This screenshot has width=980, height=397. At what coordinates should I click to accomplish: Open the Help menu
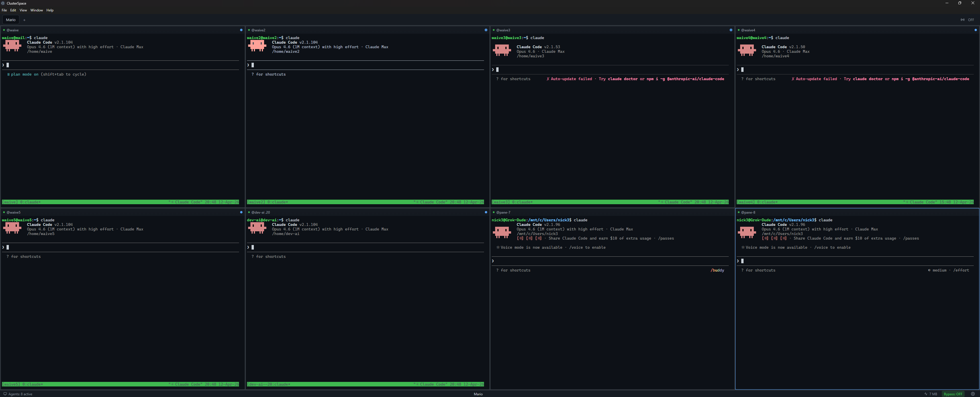click(50, 10)
